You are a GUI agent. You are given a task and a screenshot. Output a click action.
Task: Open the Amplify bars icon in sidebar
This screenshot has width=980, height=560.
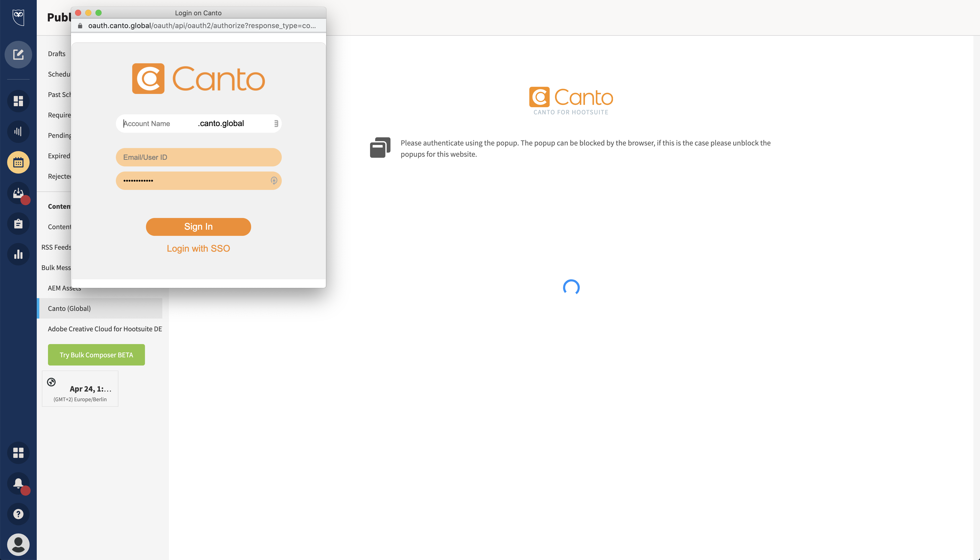point(18,131)
